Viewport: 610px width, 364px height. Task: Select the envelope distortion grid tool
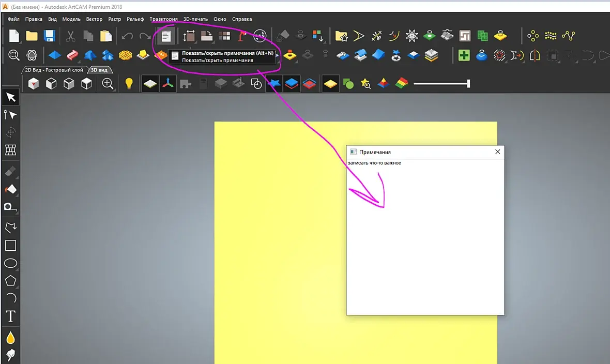click(10, 150)
